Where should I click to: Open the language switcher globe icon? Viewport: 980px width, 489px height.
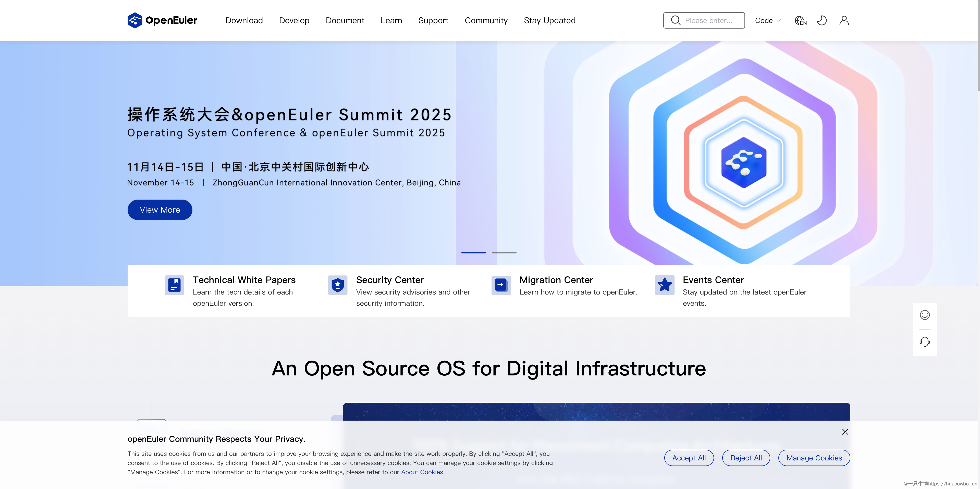click(800, 20)
